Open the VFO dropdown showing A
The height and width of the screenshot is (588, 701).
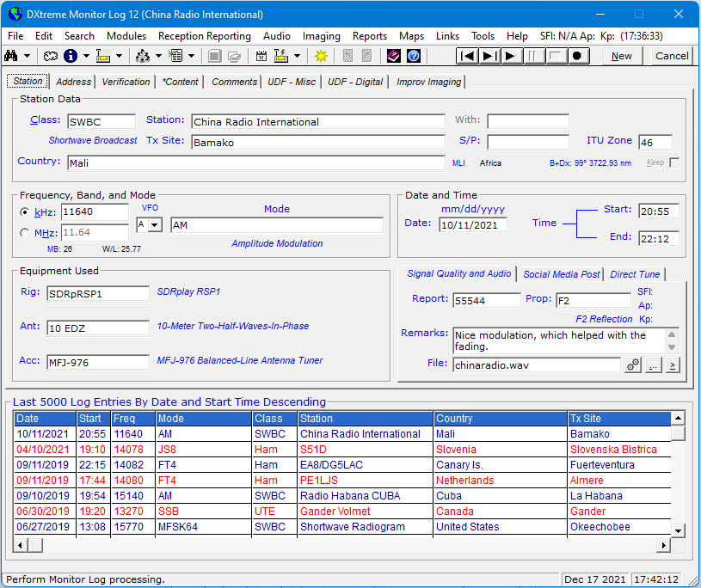pos(155,224)
